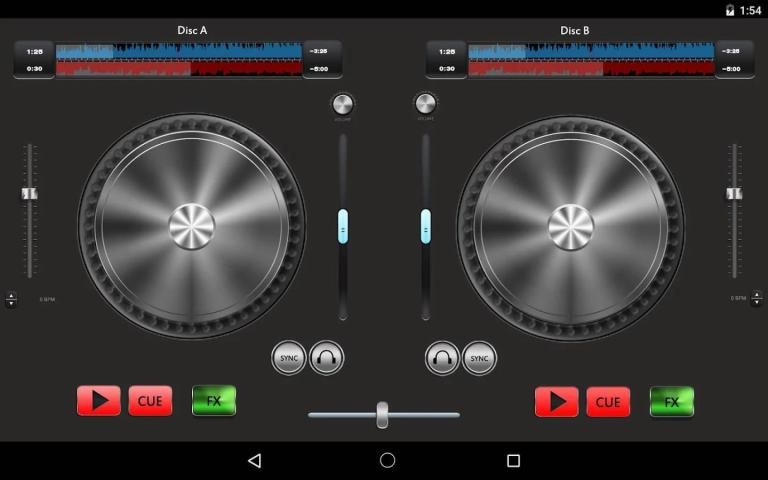Image resolution: width=768 pixels, height=480 pixels.
Task: Tap the Disc A headphones cue icon
Action: coord(326,357)
